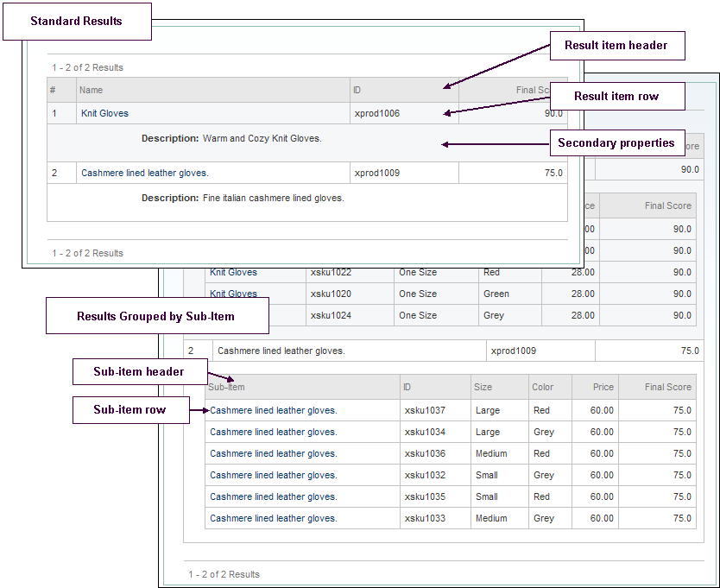Open the Cashmere gloves link in the xsku1033 row
This screenshot has height=588, width=720.
[x=273, y=519]
